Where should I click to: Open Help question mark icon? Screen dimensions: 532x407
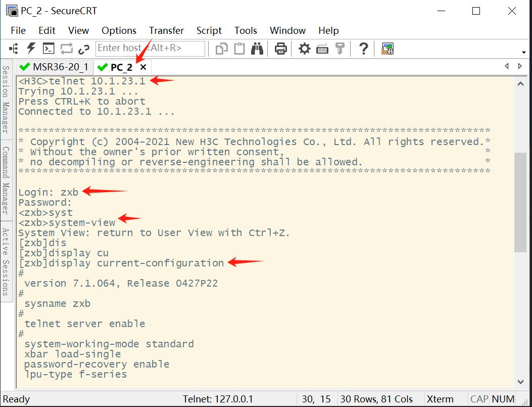click(363, 49)
